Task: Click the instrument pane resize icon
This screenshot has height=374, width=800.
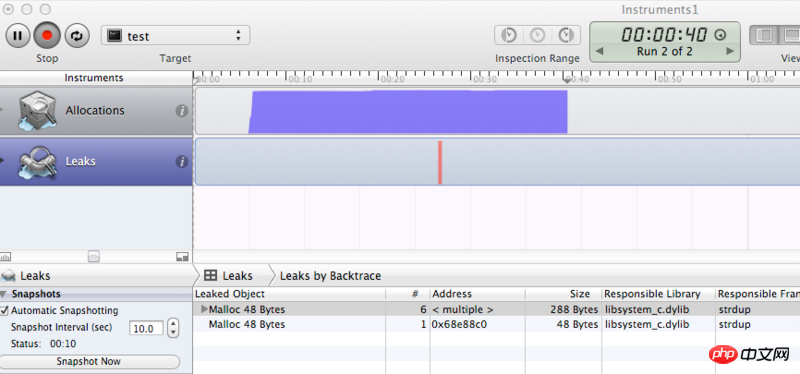Action: (x=182, y=257)
